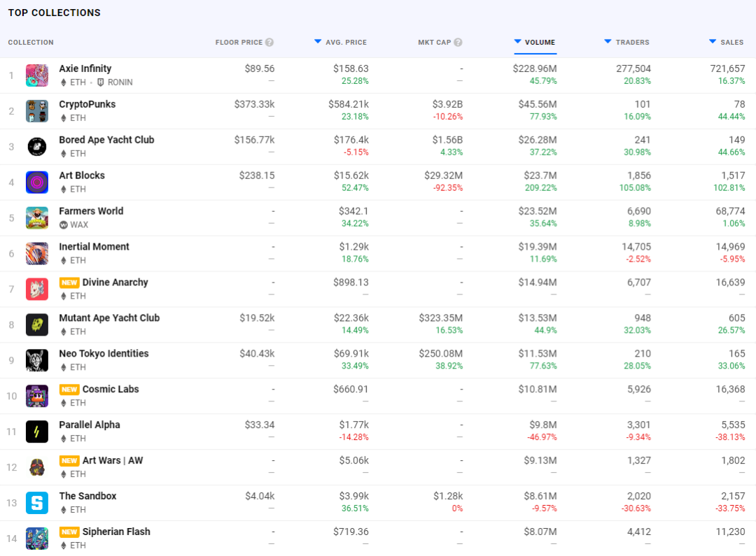The image size is (756, 556).
Task: Click the NEW badge beside Cosmic Labs
Action: 69,390
